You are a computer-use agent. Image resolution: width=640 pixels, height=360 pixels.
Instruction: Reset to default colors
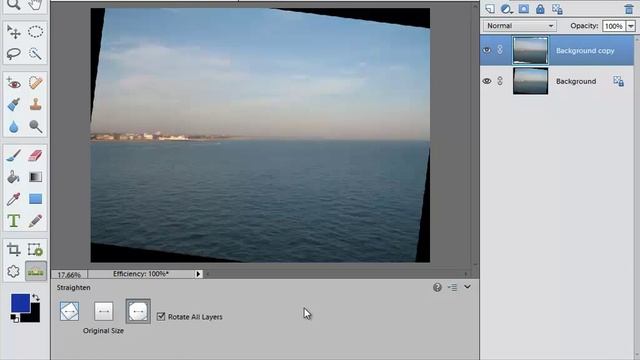[x=15, y=318]
